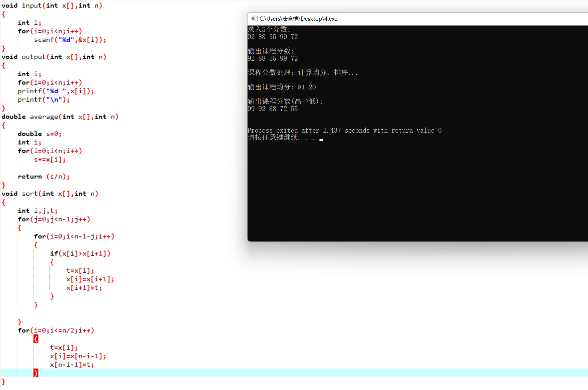This screenshot has height=390, width=588.
Task: Click the 'void sort' function header
Action: (50, 194)
